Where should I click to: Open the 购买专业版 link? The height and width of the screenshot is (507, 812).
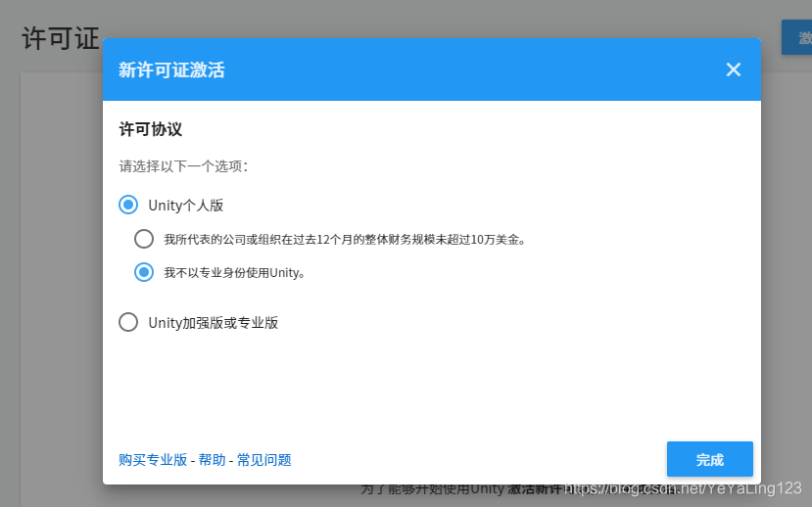coord(153,460)
